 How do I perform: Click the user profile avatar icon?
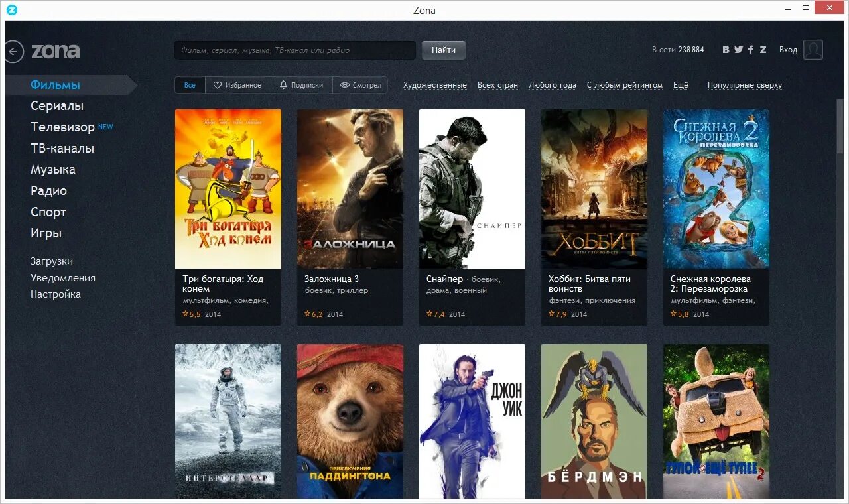(x=813, y=50)
